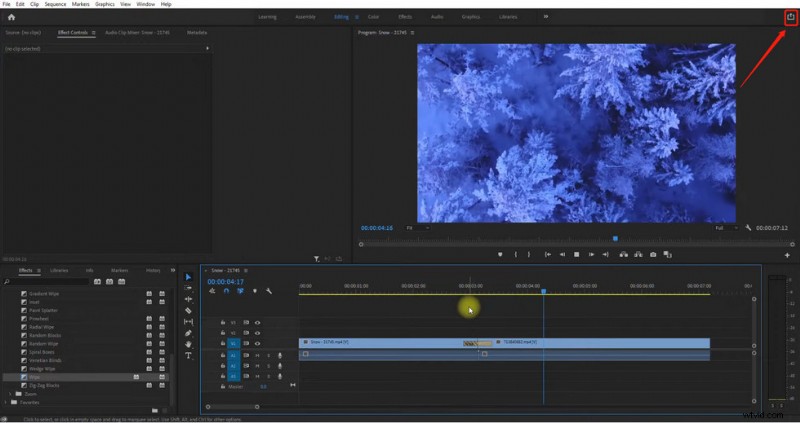The width and height of the screenshot is (800, 423).
Task: Expand the Zoom effects folder
Action: click(x=10, y=394)
